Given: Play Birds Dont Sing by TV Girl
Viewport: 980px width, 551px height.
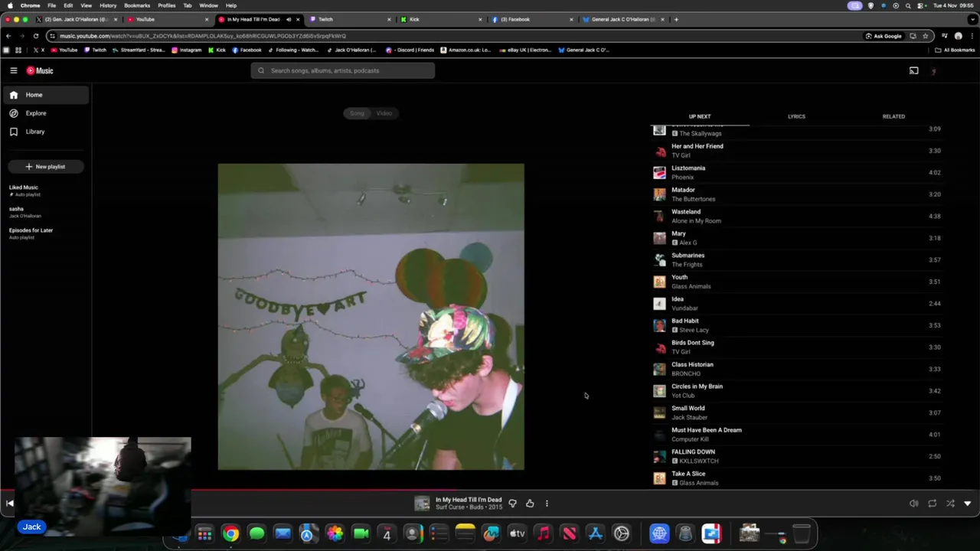Looking at the screenshot, I should (796, 347).
